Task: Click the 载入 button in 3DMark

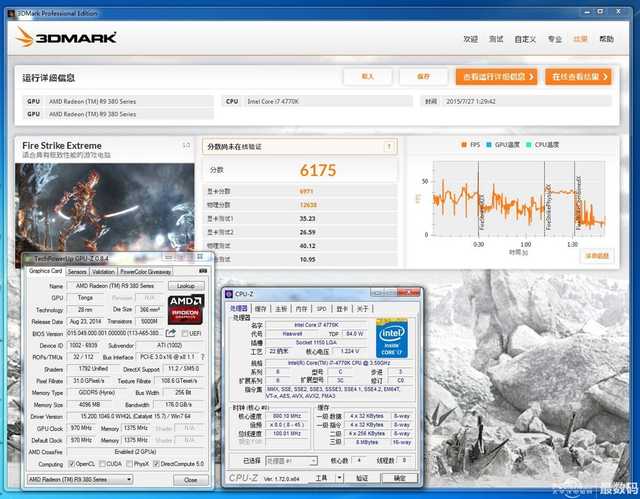Action: pos(368,76)
